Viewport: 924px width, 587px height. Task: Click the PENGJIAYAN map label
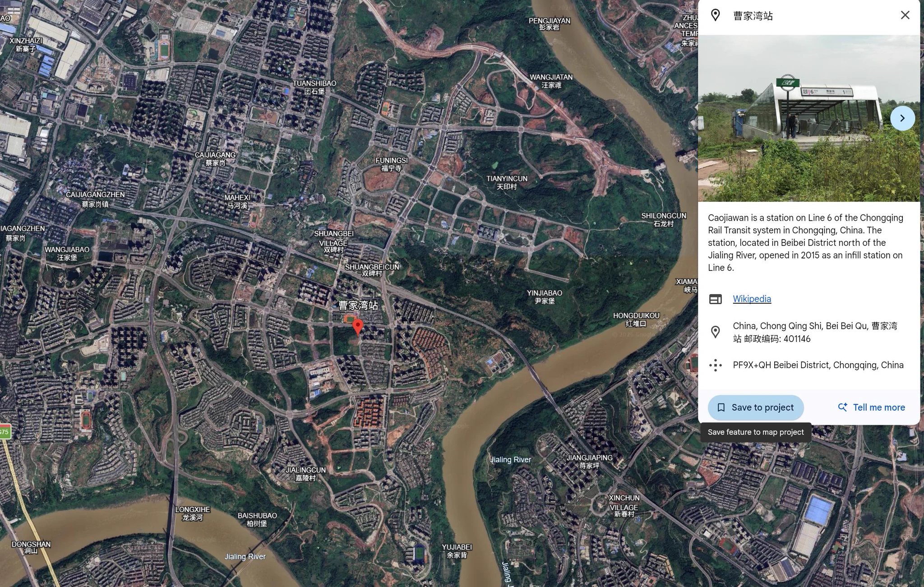[x=550, y=24]
